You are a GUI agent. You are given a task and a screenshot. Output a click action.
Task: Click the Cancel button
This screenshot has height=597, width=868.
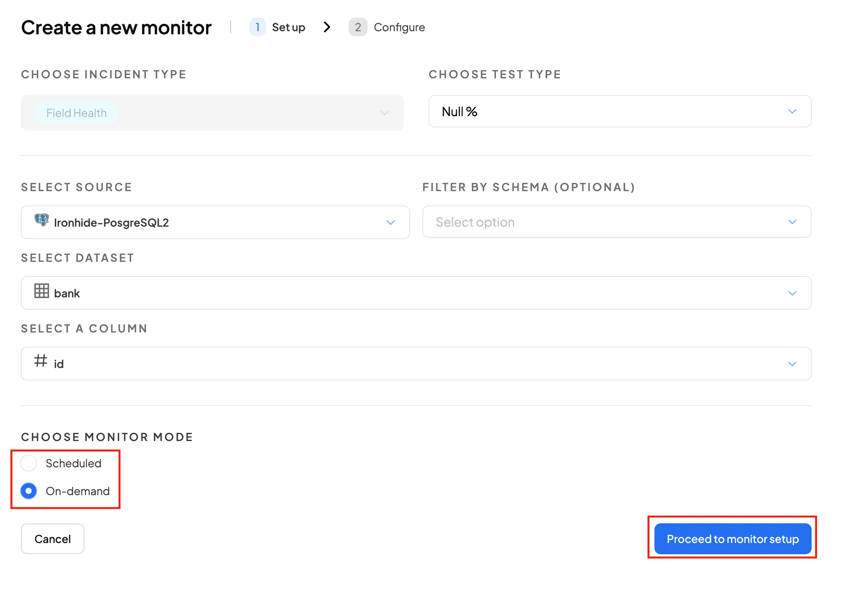53,539
